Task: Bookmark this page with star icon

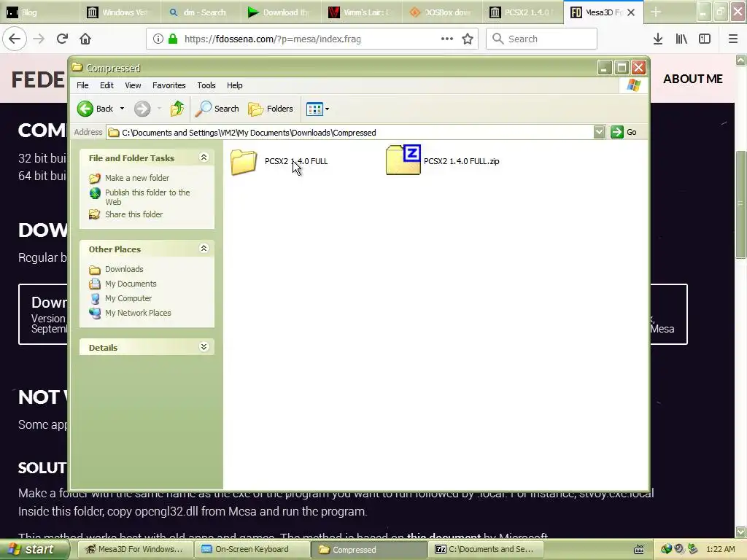Action: (x=468, y=39)
